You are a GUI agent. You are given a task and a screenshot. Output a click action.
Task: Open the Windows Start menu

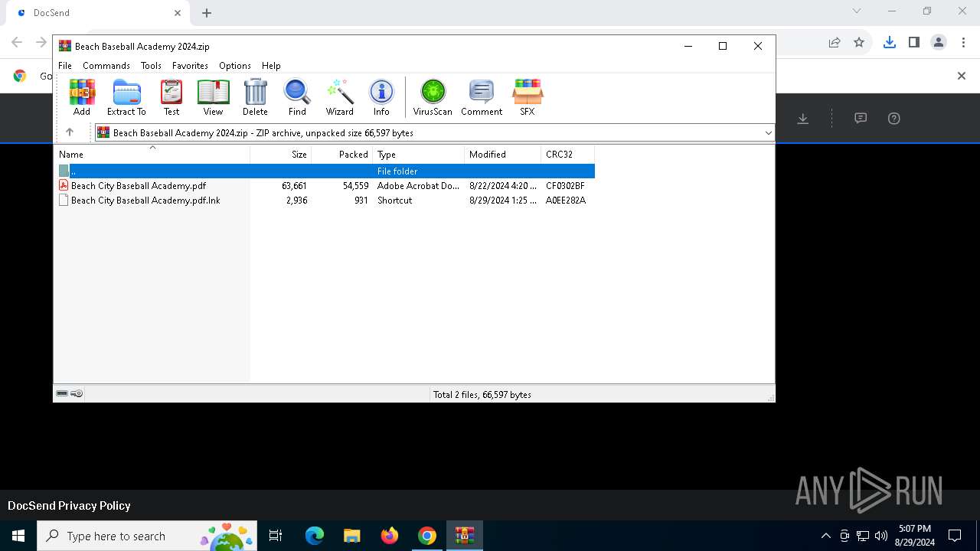[x=18, y=536]
